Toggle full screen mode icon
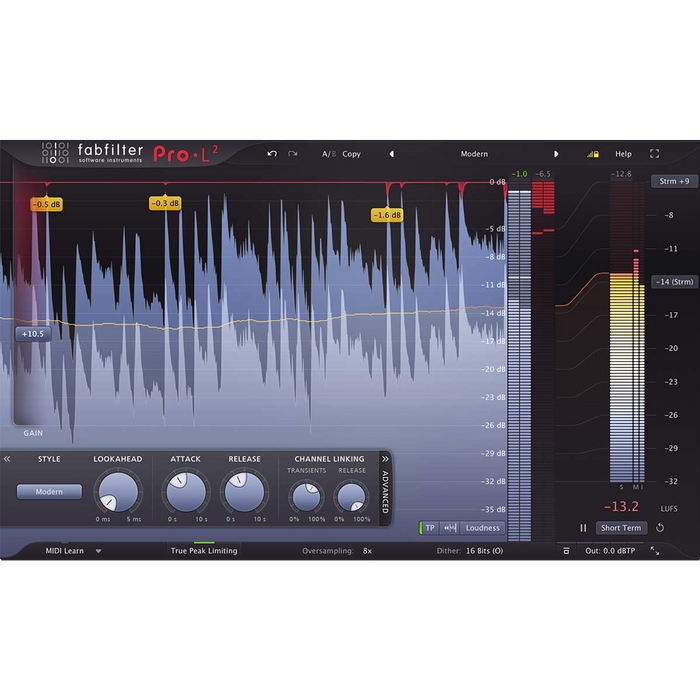Viewport: 700px width, 700px height. pos(654,154)
